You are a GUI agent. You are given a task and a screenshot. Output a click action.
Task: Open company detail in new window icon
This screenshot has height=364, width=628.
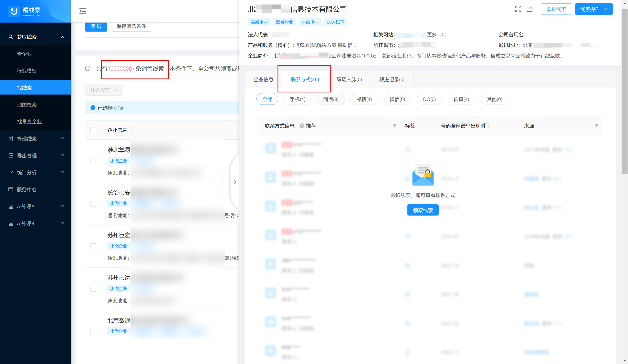529,9
